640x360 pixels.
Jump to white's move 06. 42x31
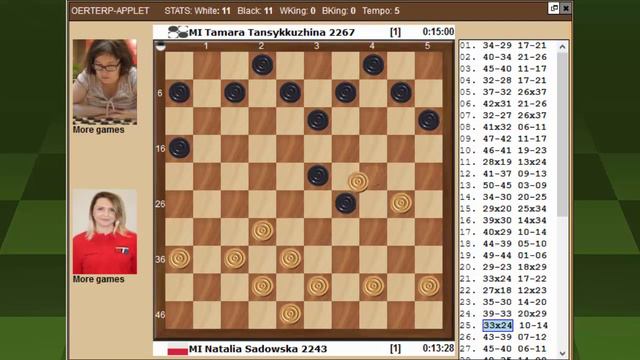pos(497,104)
